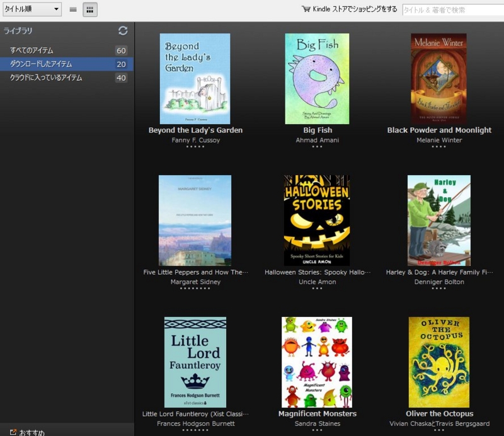
Task: Click author name Sandra Staines
Action: tap(318, 424)
